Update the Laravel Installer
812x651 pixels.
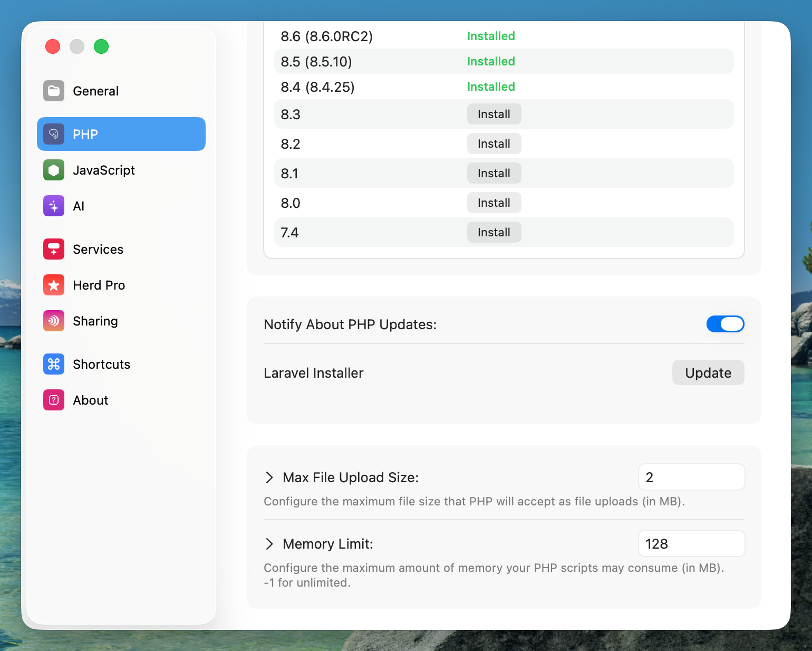pos(708,372)
